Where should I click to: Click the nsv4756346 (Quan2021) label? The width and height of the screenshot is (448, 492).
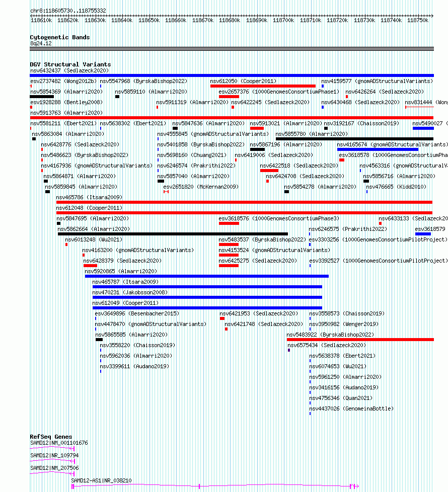(x=341, y=398)
